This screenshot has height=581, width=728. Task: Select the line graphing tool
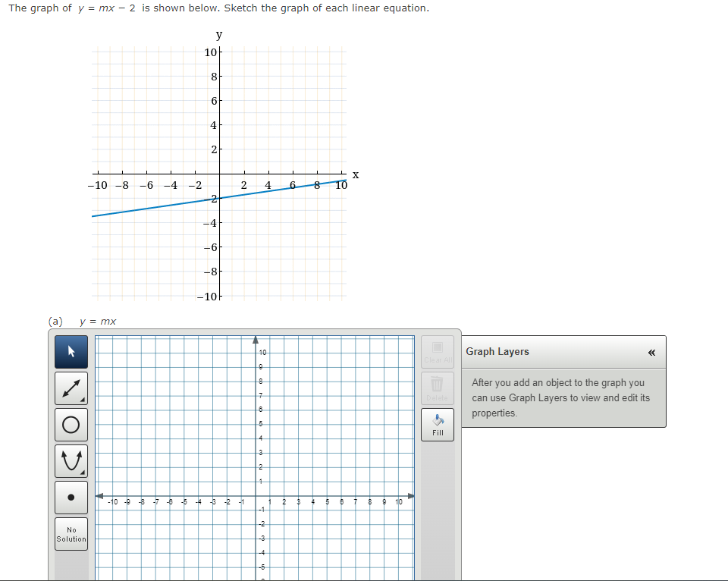point(71,388)
